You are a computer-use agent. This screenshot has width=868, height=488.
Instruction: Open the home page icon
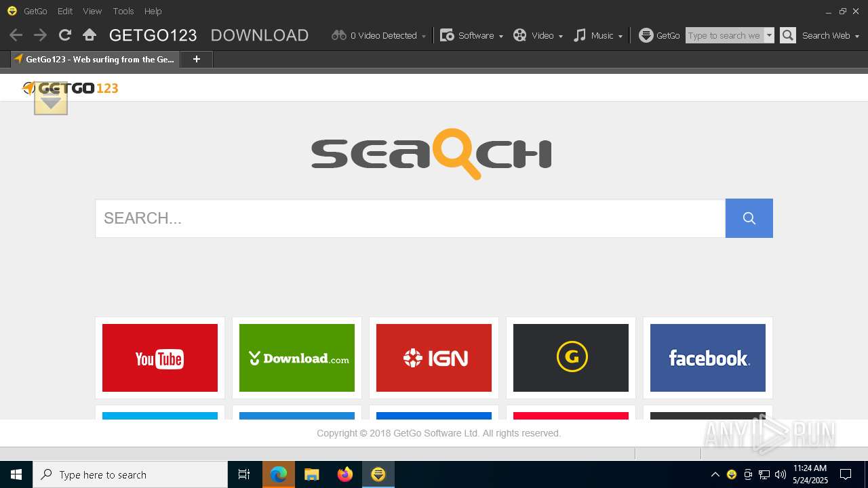(x=90, y=35)
